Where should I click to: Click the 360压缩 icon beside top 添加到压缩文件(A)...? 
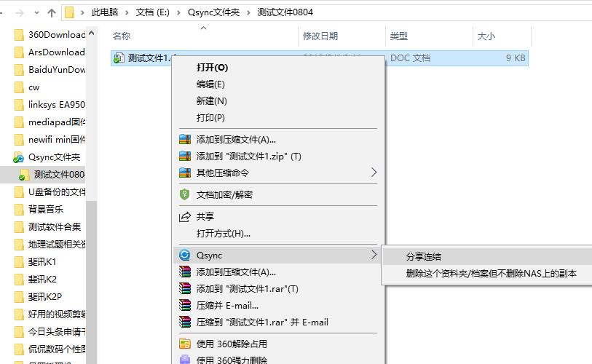185,139
